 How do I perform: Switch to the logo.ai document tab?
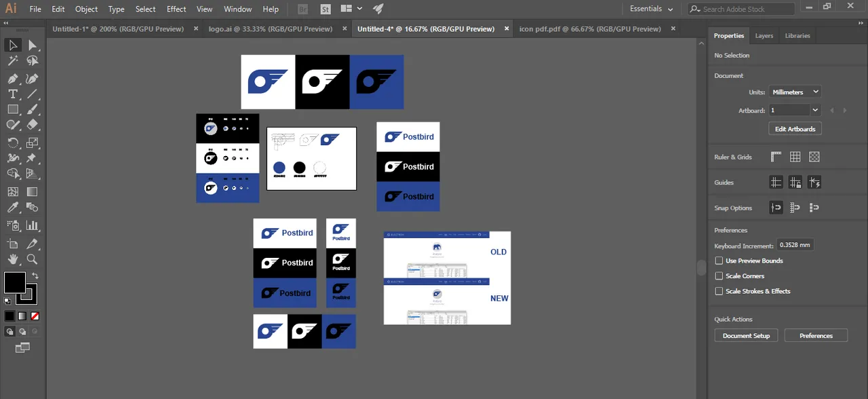point(271,29)
